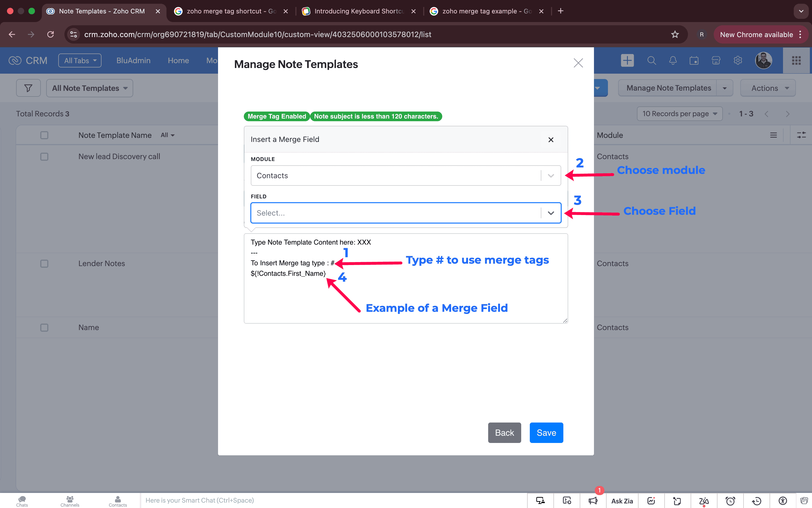Open the notifications bell icon
This screenshot has width=812, height=508.
pyautogui.click(x=673, y=60)
